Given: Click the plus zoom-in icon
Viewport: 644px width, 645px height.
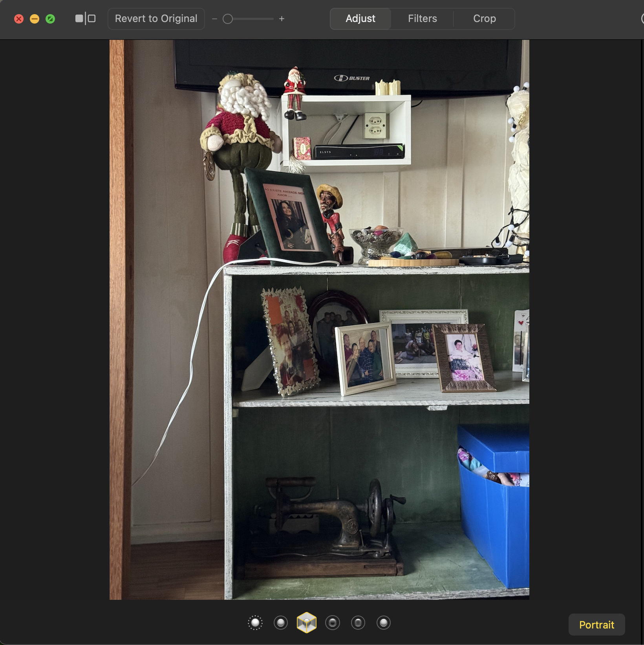Looking at the screenshot, I should pyautogui.click(x=282, y=19).
